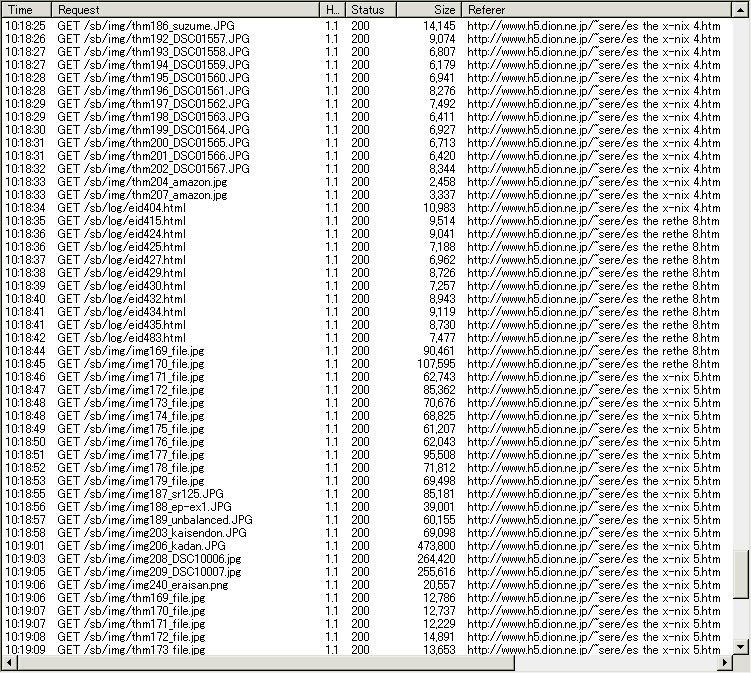751x673 pixels.
Task: Select the thm207_amazon.jpg request row
Action: click(x=366, y=195)
